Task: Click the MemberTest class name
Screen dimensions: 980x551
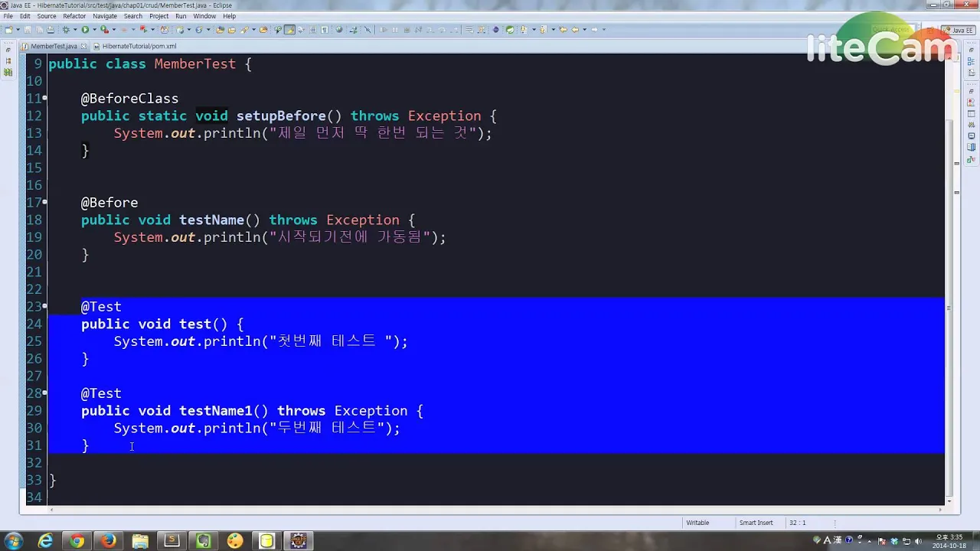Action: pos(195,64)
